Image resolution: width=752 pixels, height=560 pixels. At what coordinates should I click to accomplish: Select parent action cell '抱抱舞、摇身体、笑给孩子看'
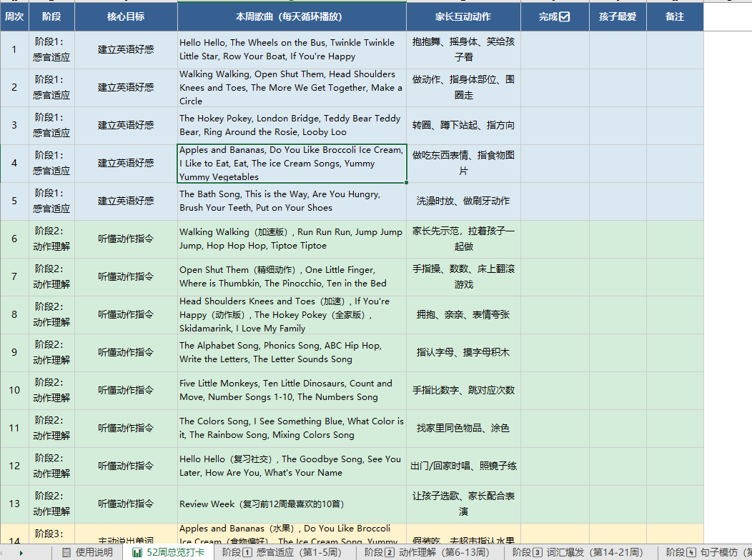(x=463, y=50)
